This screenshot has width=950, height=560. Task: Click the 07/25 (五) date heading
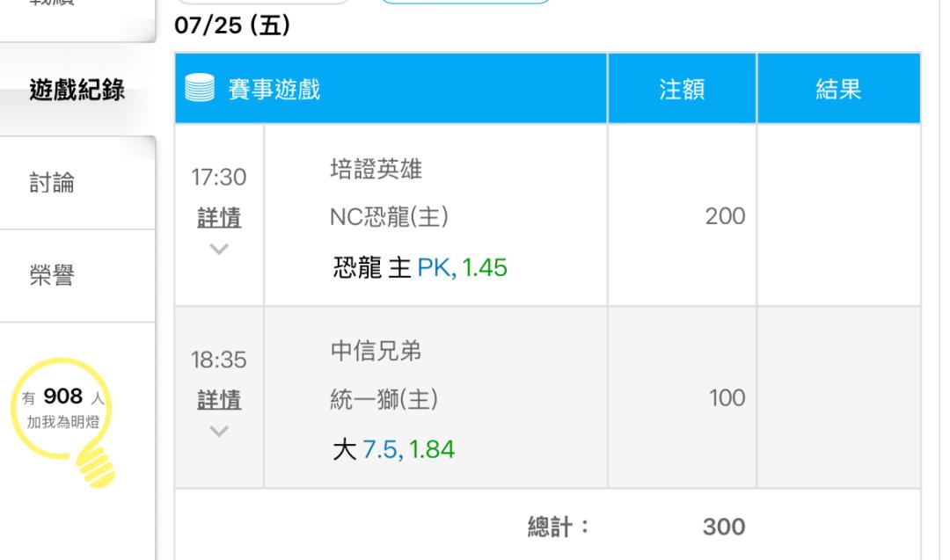[232, 25]
